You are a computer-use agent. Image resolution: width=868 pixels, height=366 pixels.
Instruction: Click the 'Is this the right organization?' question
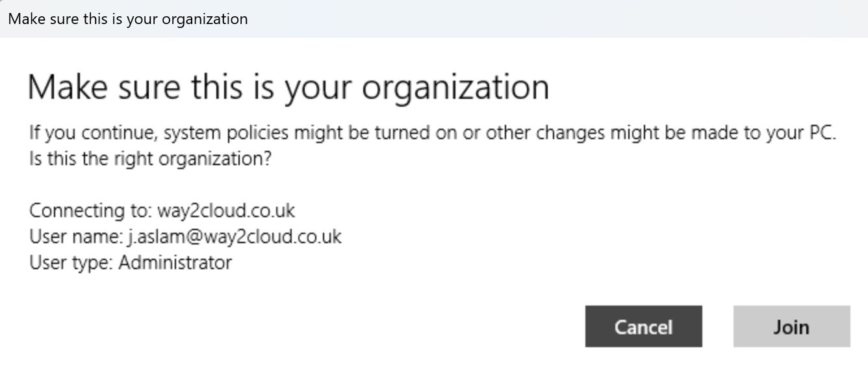pos(150,159)
